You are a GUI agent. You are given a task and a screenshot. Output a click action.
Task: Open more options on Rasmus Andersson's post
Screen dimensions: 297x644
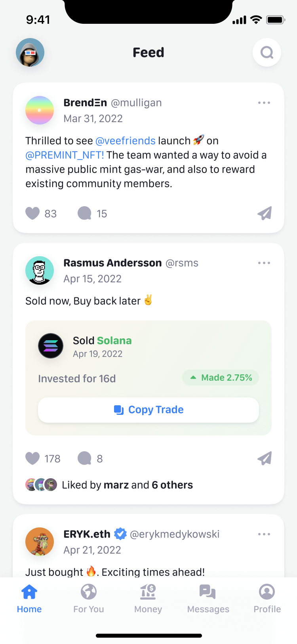264,263
